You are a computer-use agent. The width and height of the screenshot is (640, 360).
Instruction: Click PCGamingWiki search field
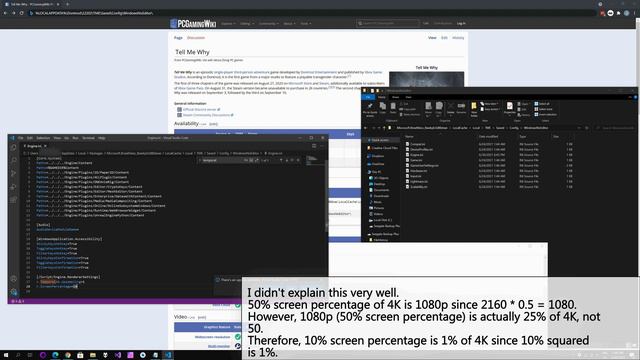387,23
